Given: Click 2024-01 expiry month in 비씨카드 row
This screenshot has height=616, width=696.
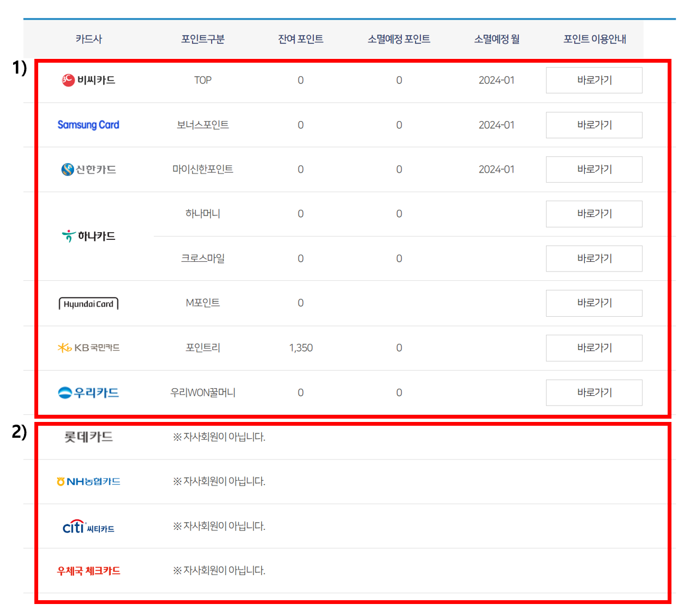Looking at the screenshot, I should (496, 80).
